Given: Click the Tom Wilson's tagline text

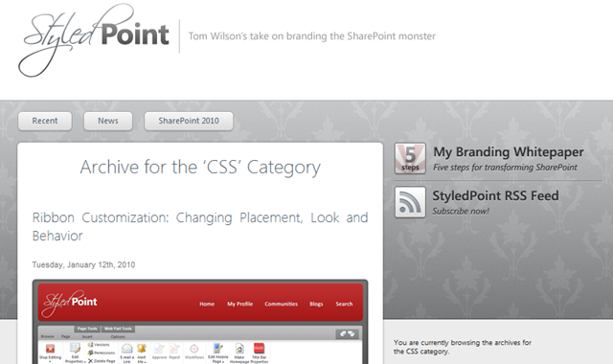Looking at the screenshot, I should (312, 36).
